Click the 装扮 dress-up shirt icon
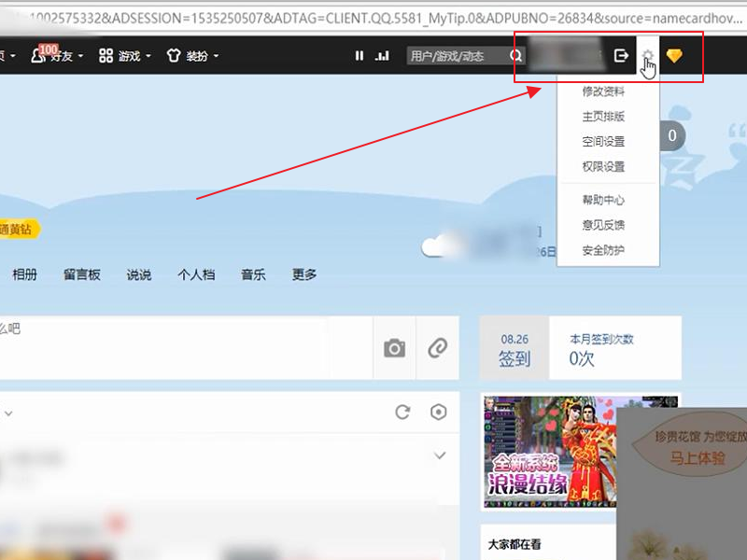The image size is (747, 560). tap(175, 55)
